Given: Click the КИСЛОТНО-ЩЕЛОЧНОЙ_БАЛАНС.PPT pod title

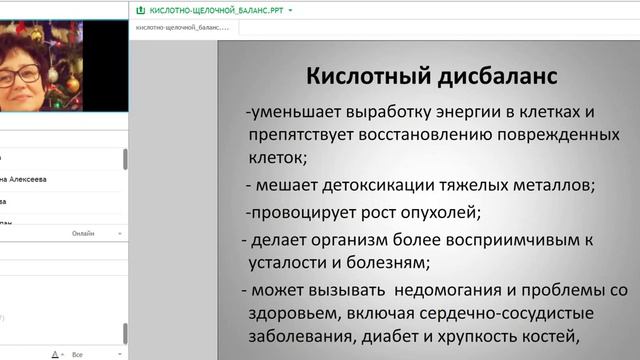Looking at the screenshot, I should 216,11.
